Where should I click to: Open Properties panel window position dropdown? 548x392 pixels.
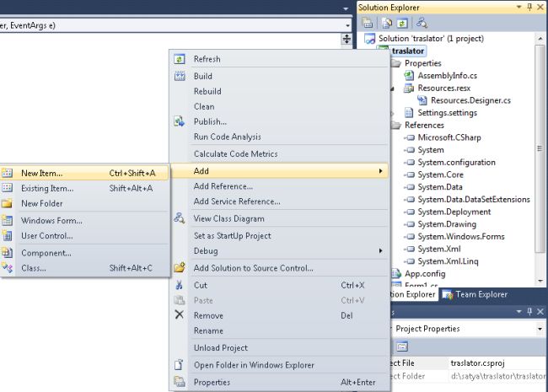coord(519,311)
